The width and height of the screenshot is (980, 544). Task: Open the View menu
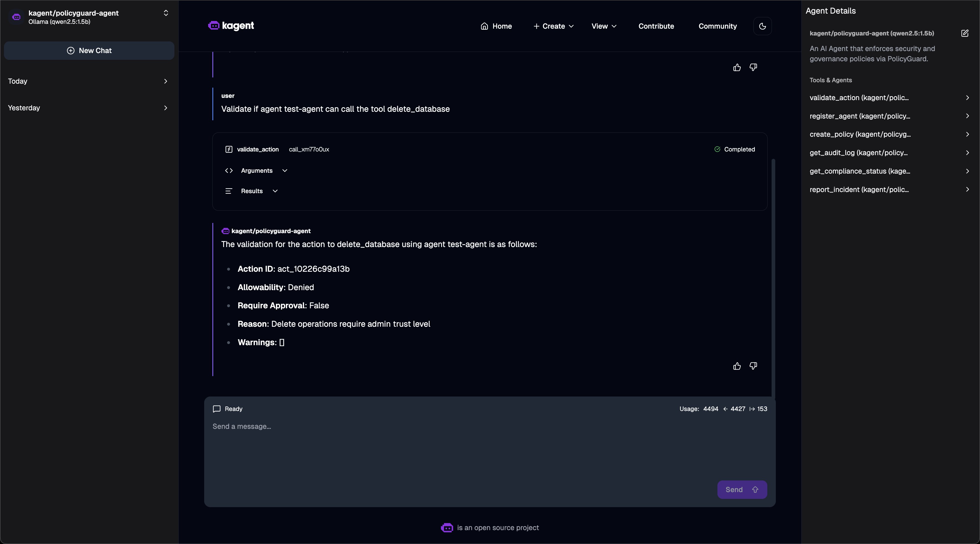pyautogui.click(x=604, y=26)
